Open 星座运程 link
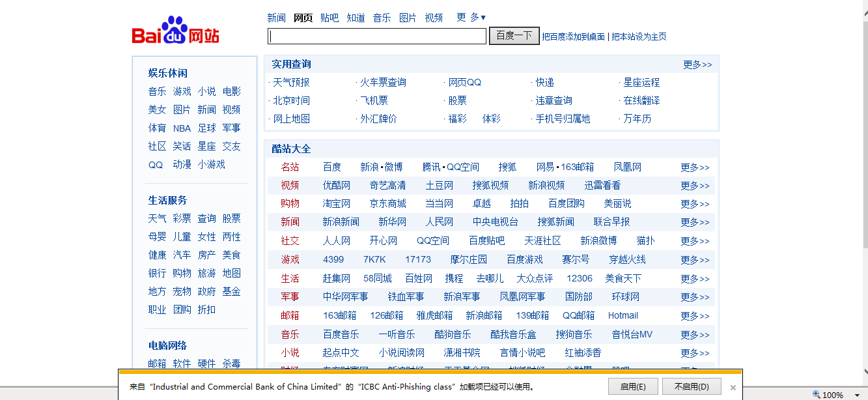 tap(641, 82)
